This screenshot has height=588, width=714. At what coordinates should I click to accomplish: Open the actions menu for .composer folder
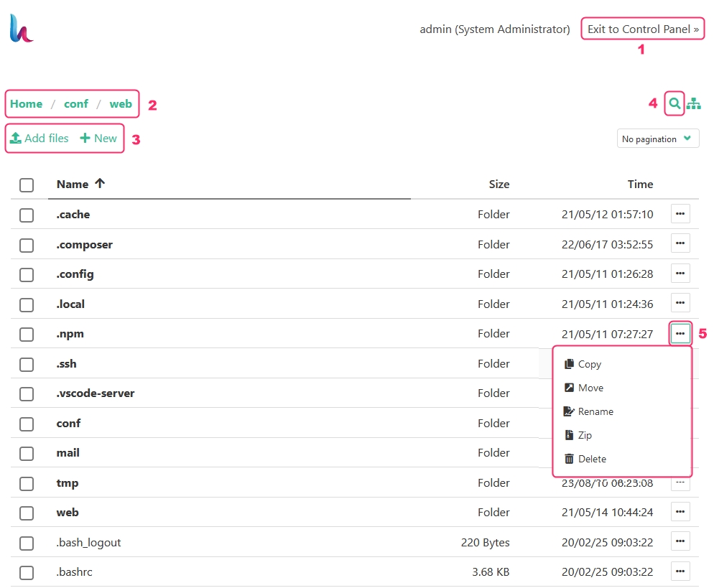tap(680, 244)
